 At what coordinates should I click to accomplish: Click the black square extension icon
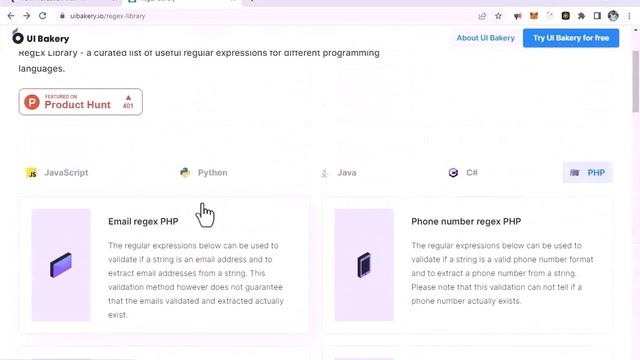(566, 16)
